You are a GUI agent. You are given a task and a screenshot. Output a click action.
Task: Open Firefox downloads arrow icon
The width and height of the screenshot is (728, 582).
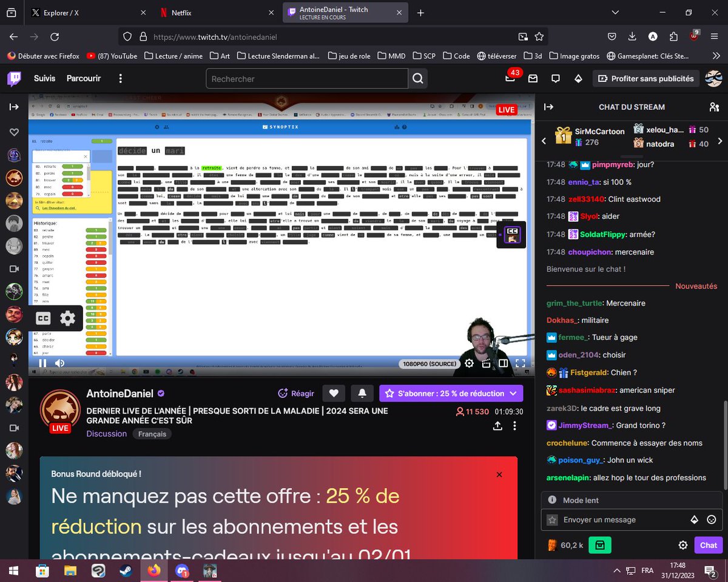coord(633,37)
